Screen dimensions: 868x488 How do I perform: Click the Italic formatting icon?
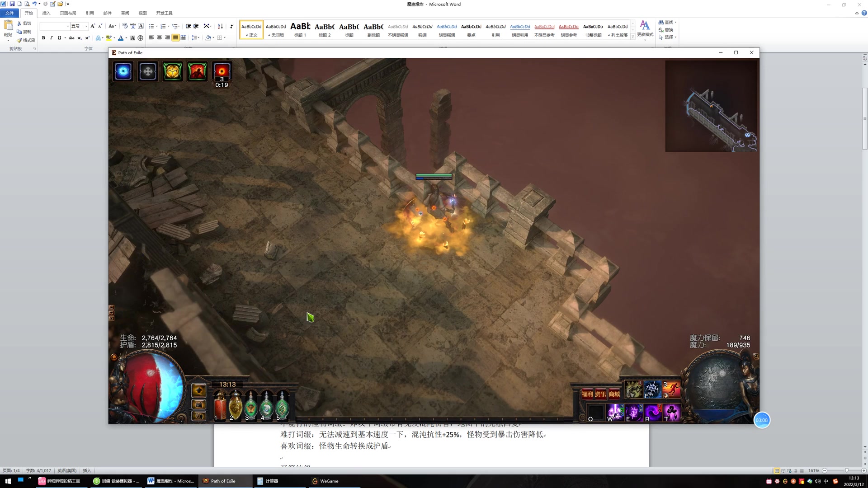pos(51,38)
